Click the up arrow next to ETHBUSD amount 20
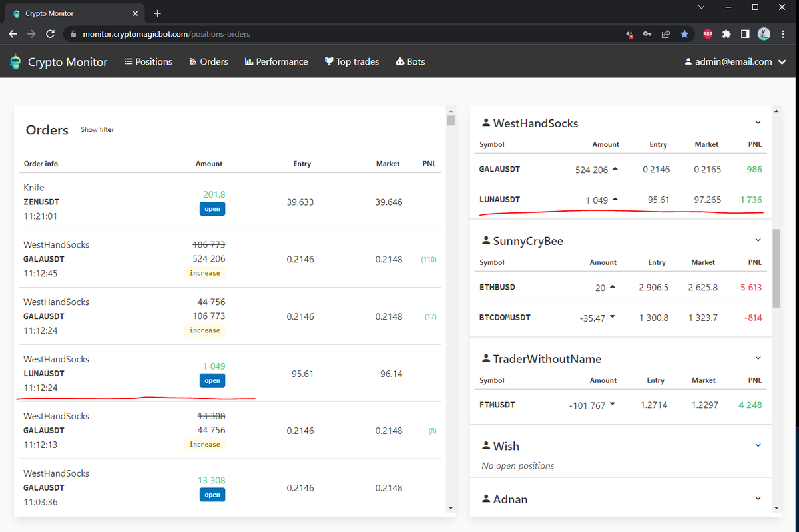Viewport: 799px width, 532px height. tap(613, 287)
